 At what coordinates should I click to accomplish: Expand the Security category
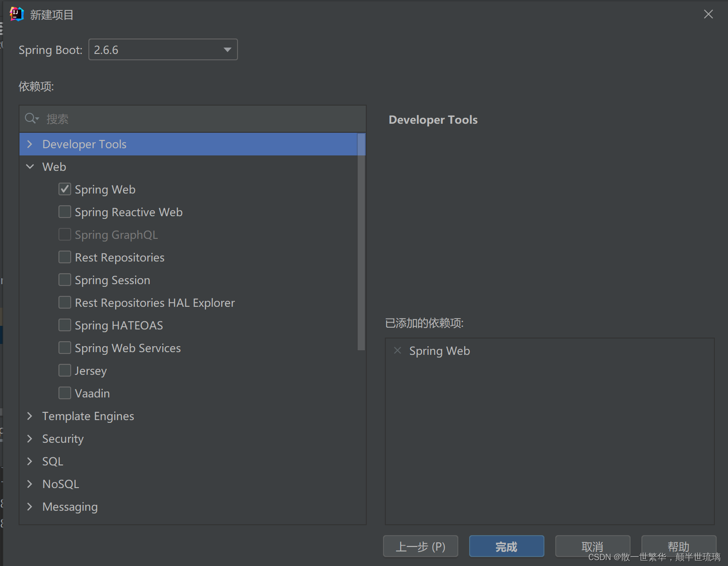[30, 439]
